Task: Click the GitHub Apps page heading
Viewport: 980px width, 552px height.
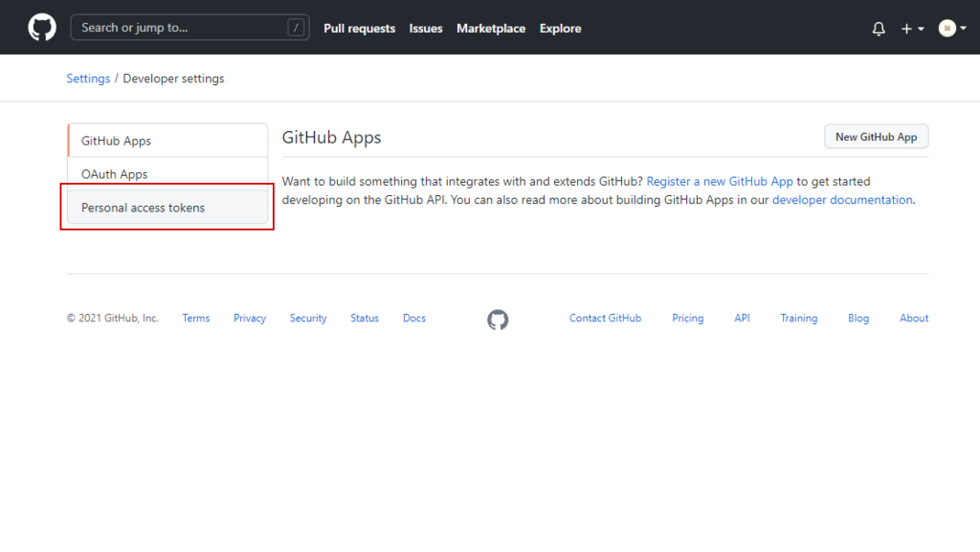Action: [331, 138]
